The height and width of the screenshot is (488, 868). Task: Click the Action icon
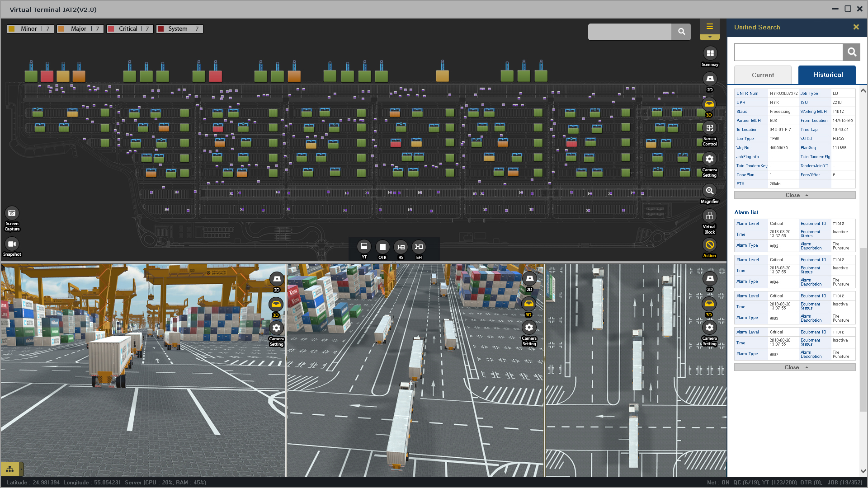710,245
